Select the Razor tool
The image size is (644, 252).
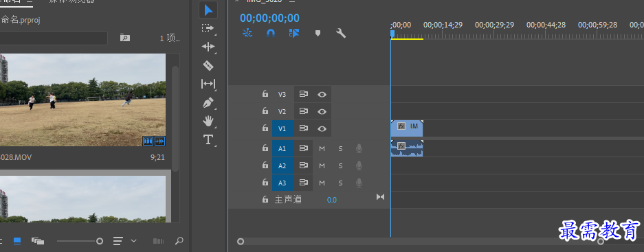click(x=208, y=65)
